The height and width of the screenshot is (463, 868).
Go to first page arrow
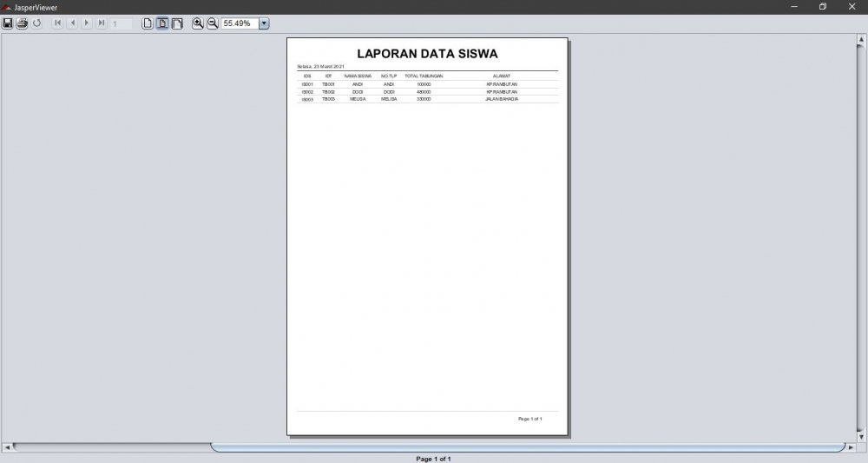click(58, 23)
